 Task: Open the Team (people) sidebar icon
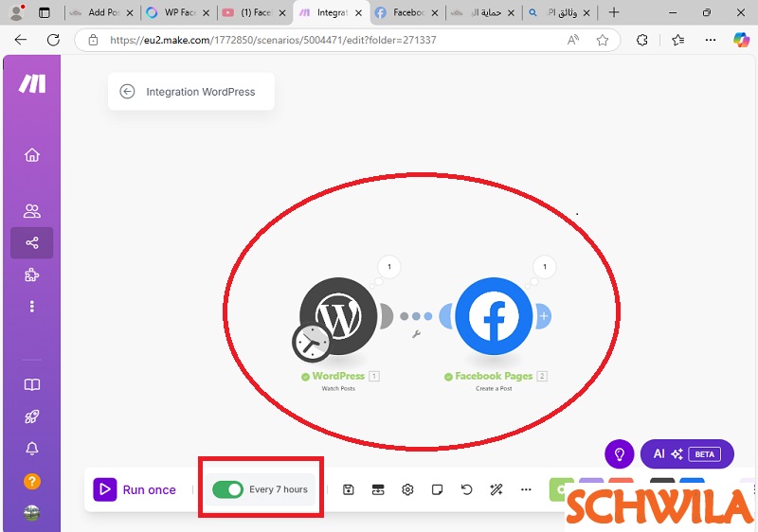click(32, 211)
